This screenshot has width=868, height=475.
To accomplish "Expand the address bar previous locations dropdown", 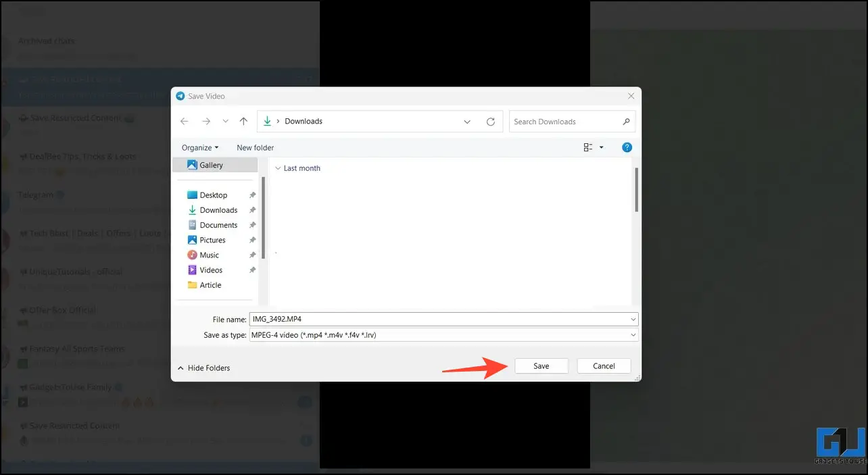I will click(467, 122).
